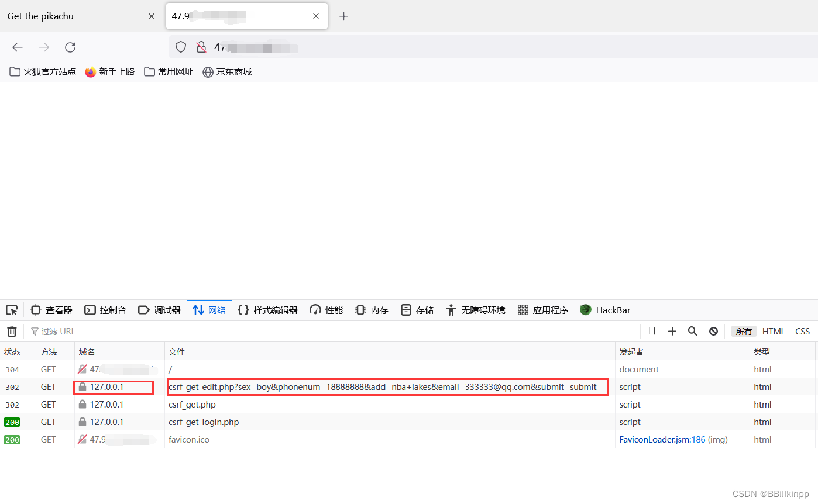Select the favicon.ico request
Screen dimensions: 818x504
(409, 440)
